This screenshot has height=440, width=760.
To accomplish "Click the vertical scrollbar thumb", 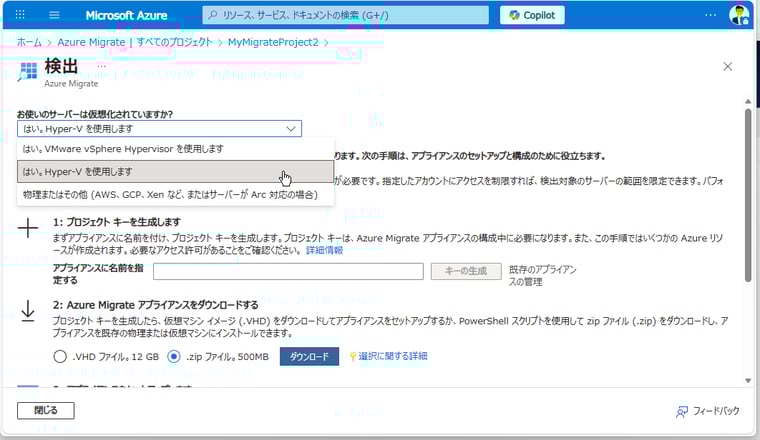I will [x=748, y=195].
